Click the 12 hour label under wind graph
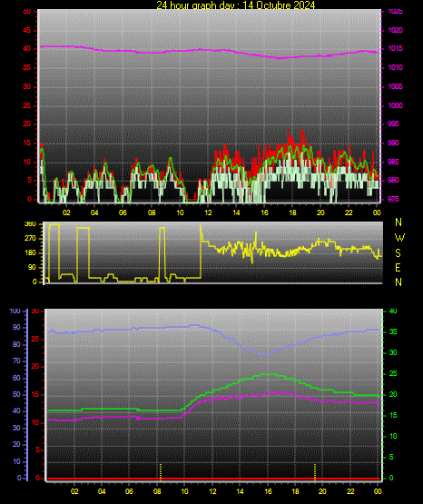The width and height of the screenshot is (423, 504). pos(208,212)
